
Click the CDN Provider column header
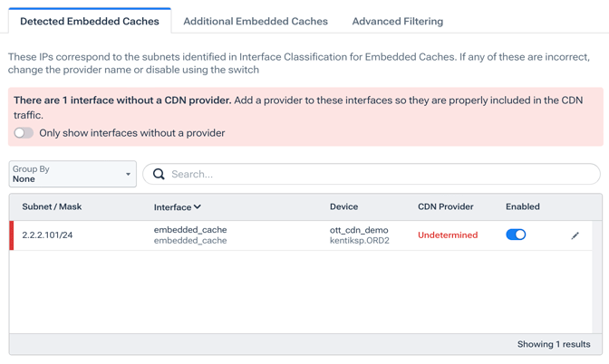(x=445, y=207)
